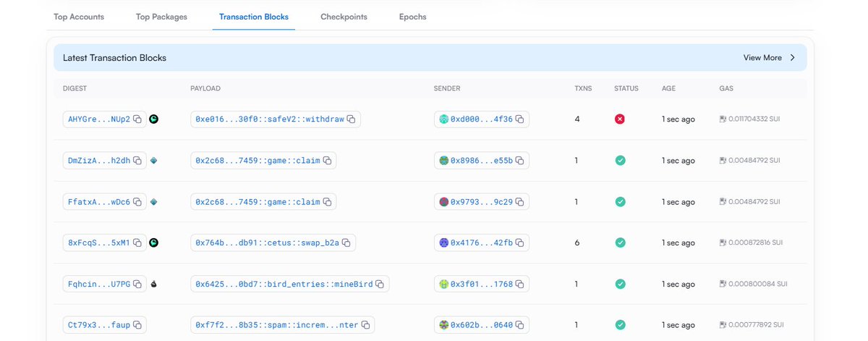Click the bird badge beside Fqhcin...U7PG

click(x=154, y=284)
